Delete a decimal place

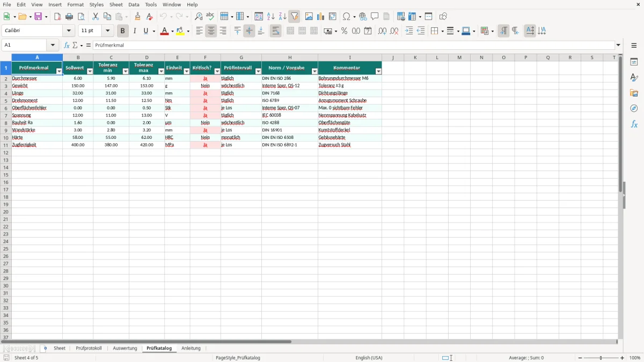coord(394,31)
